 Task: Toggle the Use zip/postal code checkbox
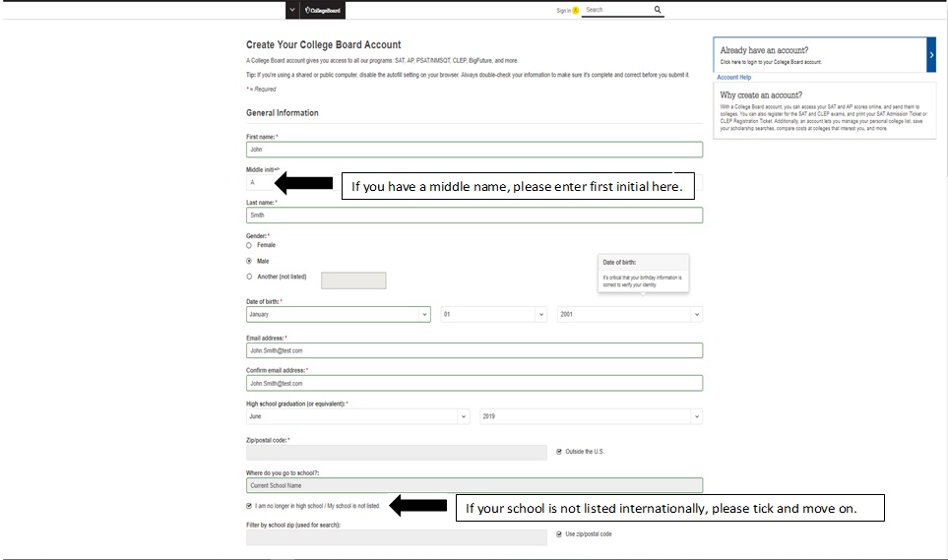point(559,533)
